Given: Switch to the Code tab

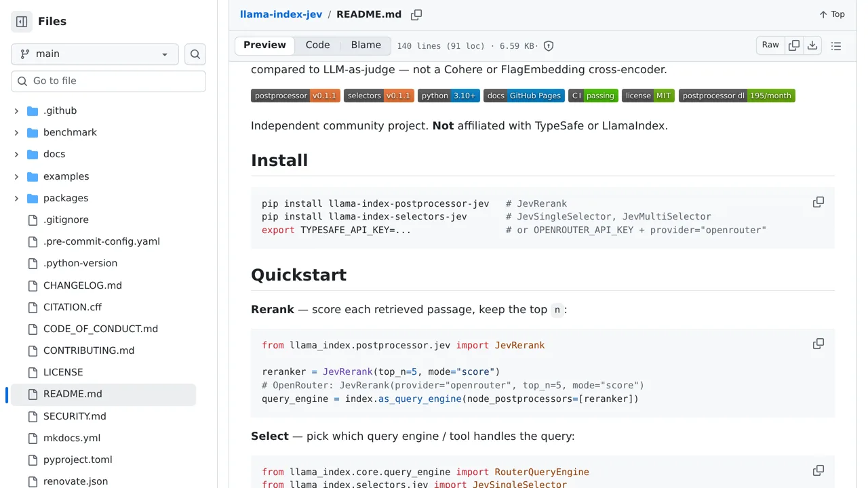Looking at the screenshot, I should coord(317,45).
